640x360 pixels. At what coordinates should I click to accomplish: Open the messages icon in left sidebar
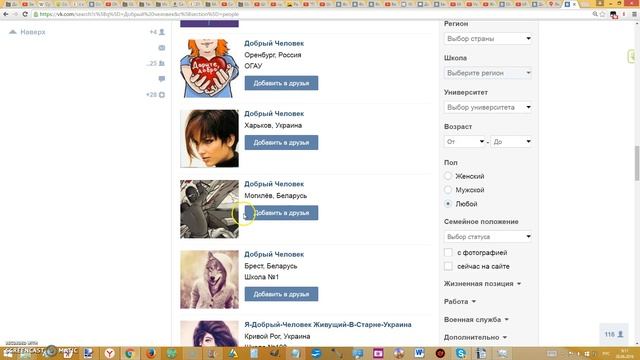coord(162,48)
